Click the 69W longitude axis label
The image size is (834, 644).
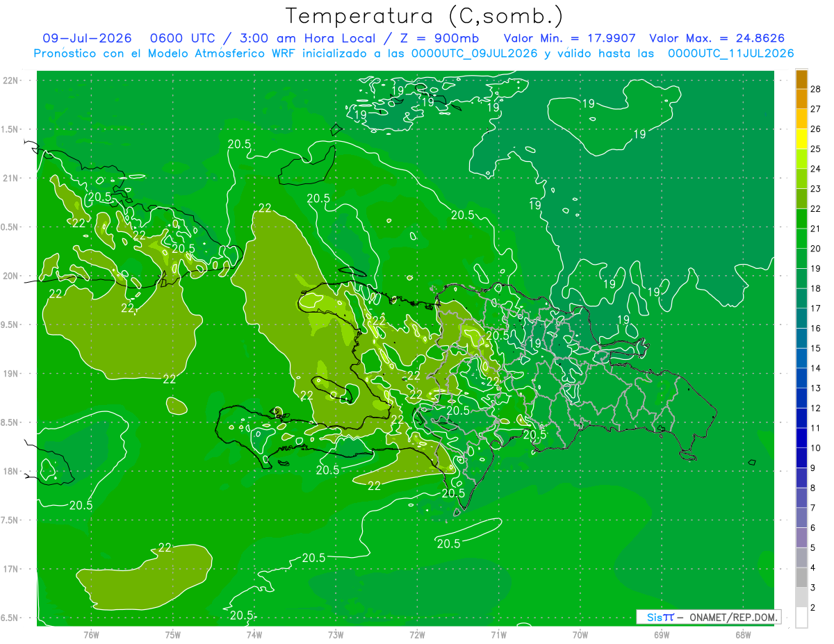662,634
